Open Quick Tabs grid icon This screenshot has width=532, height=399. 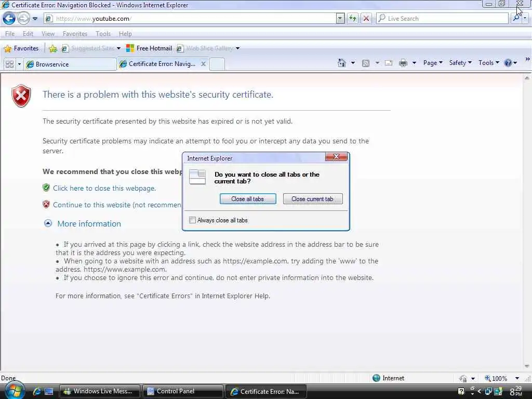(9, 64)
